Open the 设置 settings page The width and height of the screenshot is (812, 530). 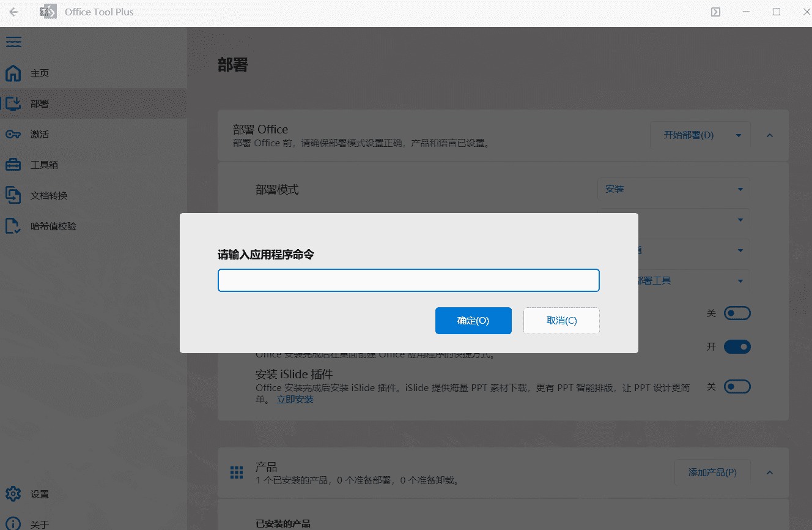tap(39, 494)
